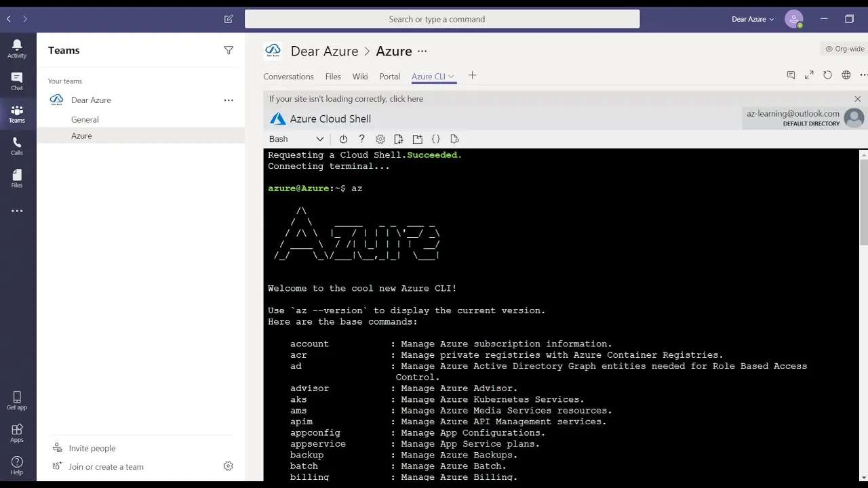Image resolution: width=868 pixels, height=488 pixels.
Task: Open the Bash shell type dropdown
Action: coord(296,139)
